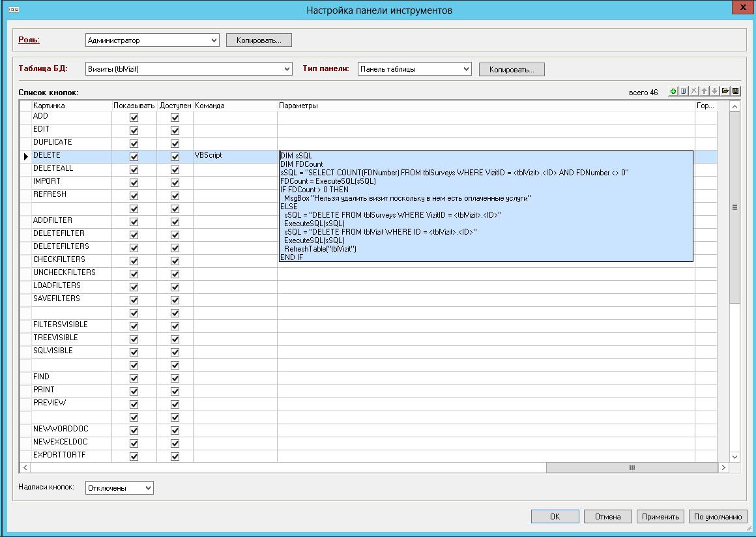Uncheck the Показывать checkbox for ADD row
This screenshot has height=537, width=756.
coord(134,118)
